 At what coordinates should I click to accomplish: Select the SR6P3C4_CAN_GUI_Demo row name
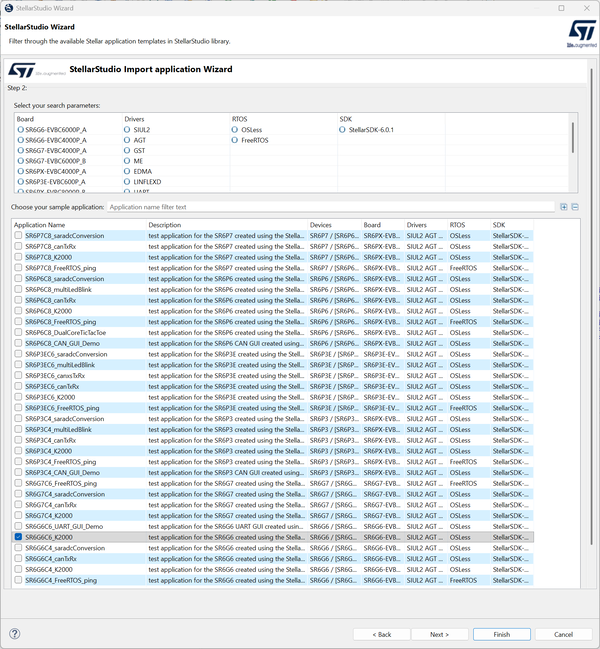coord(62,472)
